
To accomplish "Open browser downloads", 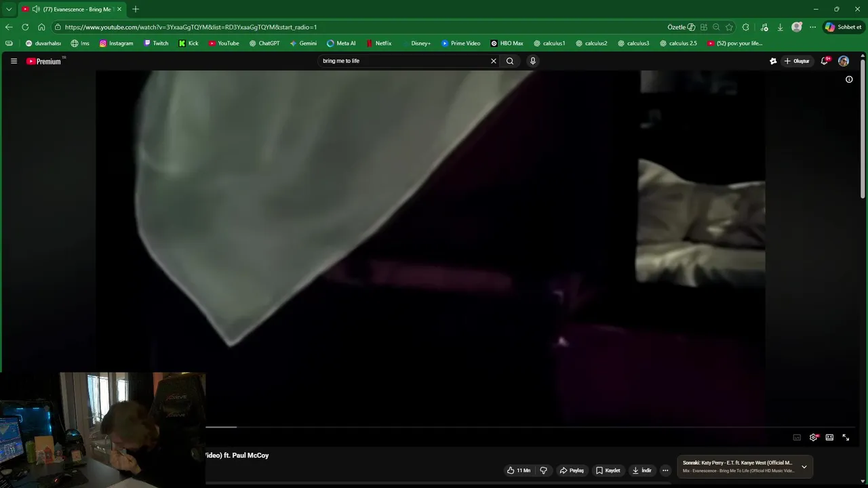I will click(x=781, y=27).
